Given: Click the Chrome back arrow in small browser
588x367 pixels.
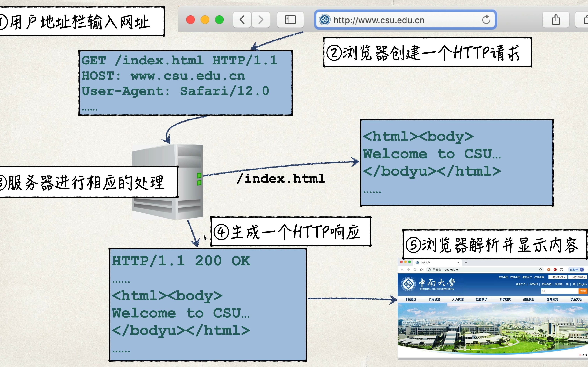Looking at the screenshot, I should point(402,270).
